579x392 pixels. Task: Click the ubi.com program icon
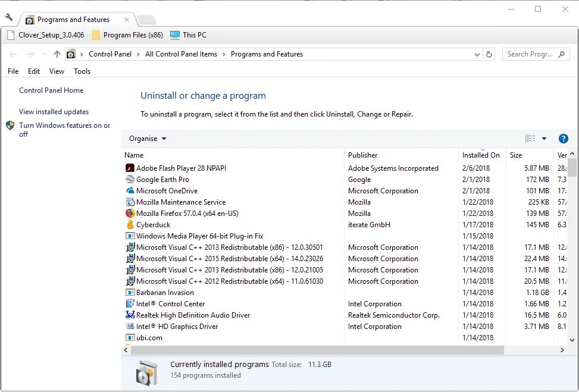[x=130, y=337]
